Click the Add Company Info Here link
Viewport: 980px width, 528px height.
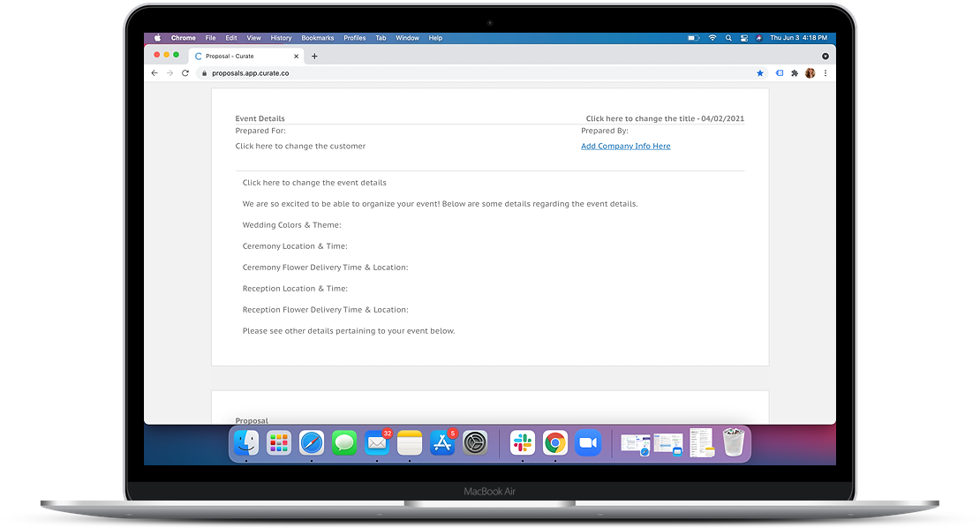tap(625, 147)
